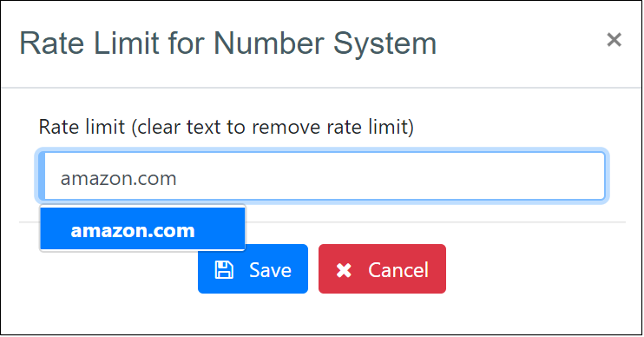Save the rate limit setting

253,268
